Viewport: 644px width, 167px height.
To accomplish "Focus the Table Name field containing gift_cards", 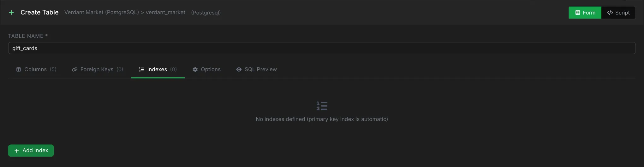I will 322,48.
